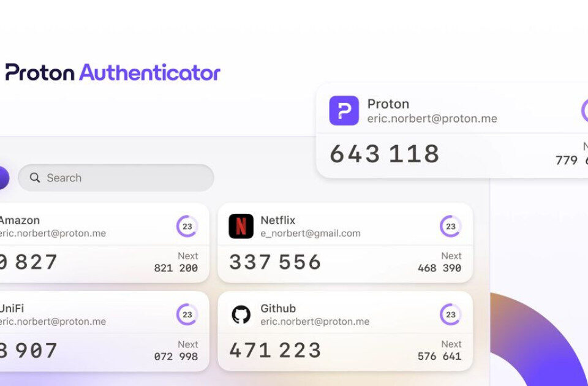
Task: Click the Netflix logo icon
Action: [x=241, y=226]
